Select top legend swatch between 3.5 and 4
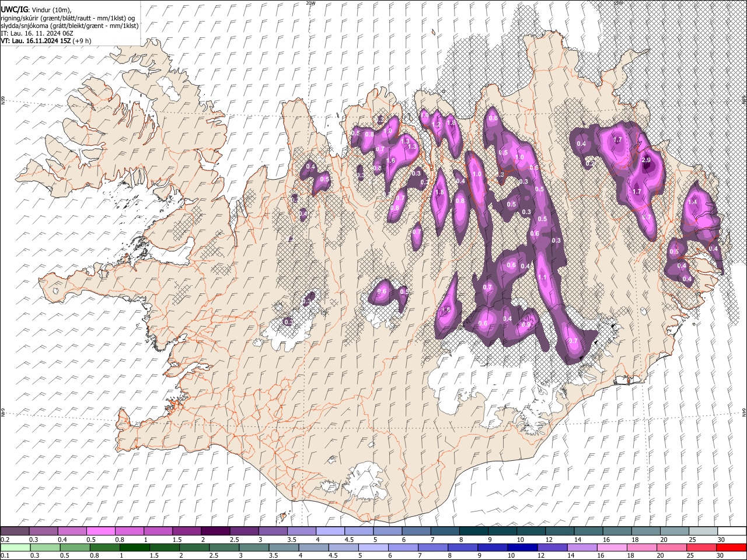This screenshot has height=560, width=747. click(301, 531)
